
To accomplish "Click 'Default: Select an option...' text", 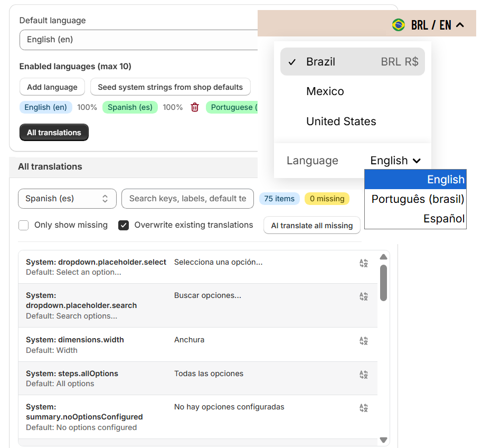I will (73, 272).
